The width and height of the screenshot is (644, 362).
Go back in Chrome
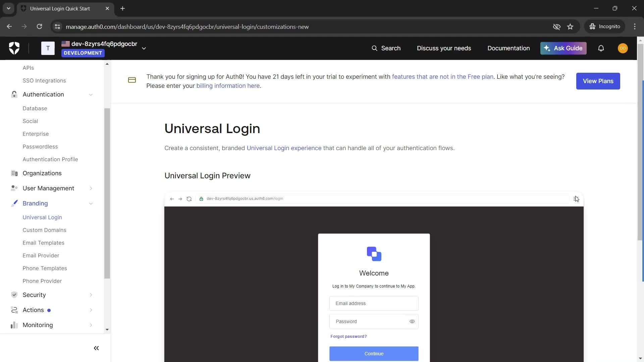pyautogui.click(x=9, y=26)
